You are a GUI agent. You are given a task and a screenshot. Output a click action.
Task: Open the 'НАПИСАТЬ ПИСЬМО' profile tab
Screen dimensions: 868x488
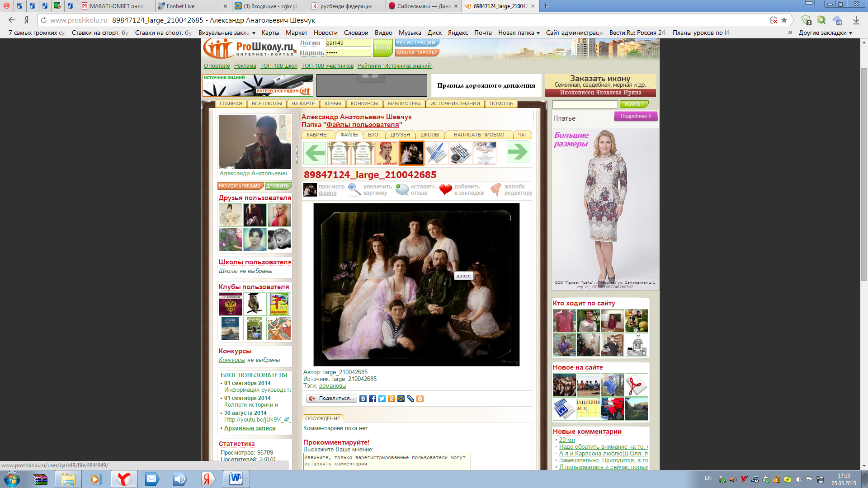[x=479, y=135]
